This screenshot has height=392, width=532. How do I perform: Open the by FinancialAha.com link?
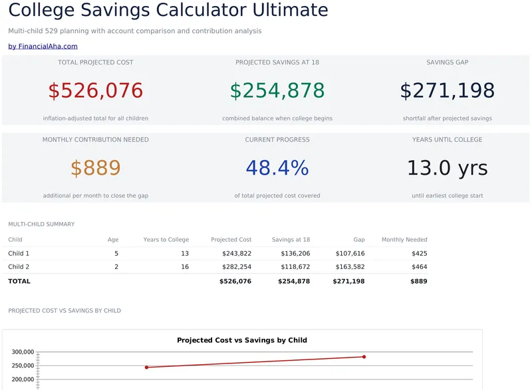(x=43, y=46)
